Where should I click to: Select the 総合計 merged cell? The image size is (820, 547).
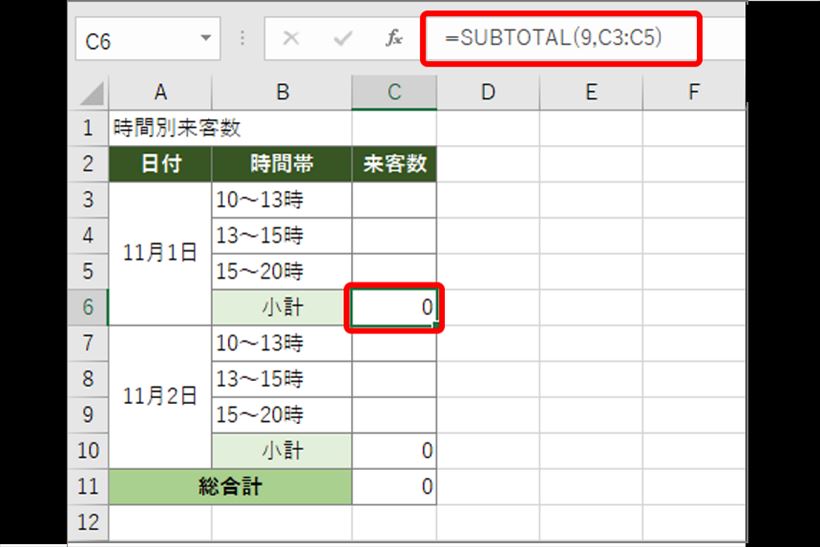(x=231, y=487)
